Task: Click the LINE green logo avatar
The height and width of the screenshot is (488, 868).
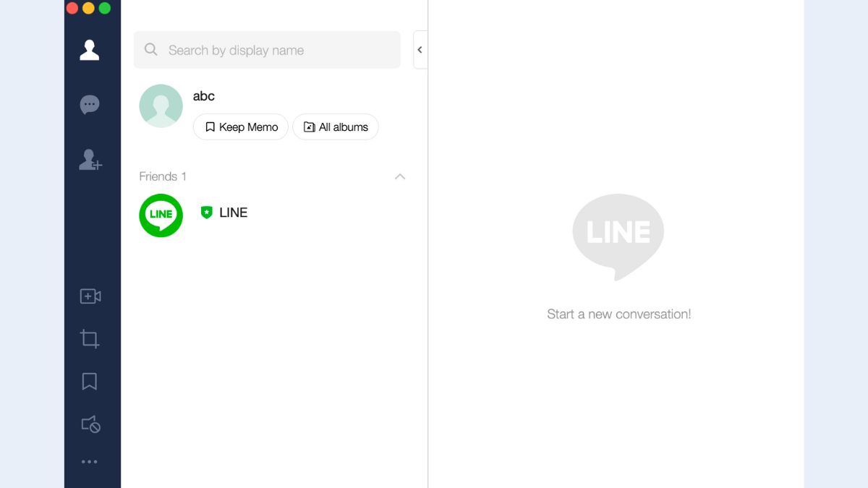Action: [161, 215]
